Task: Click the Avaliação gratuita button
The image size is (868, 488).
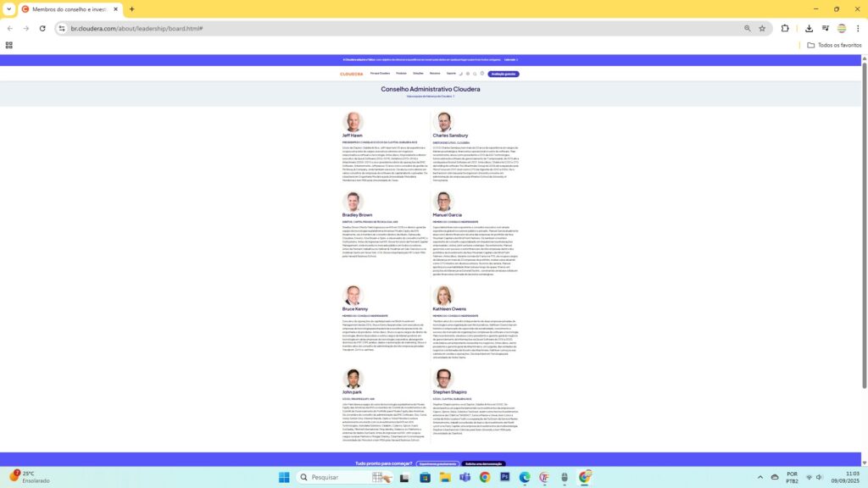Action: tap(504, 74)
